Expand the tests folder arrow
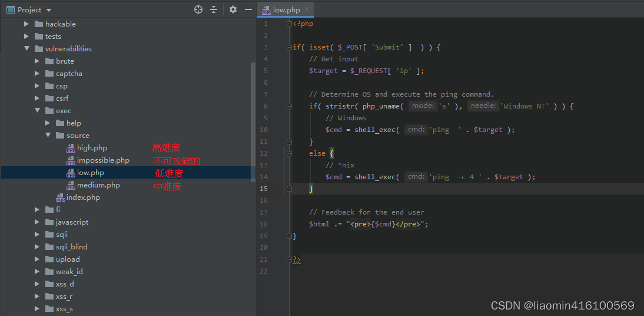This screenshot has height=316, width=644. point(26,36)
